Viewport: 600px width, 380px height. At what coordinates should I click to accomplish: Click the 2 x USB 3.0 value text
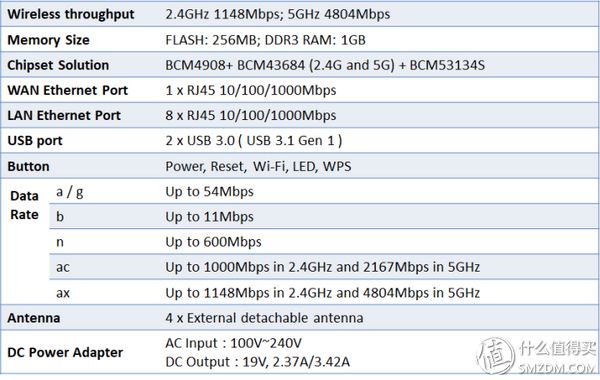tap(254, 141)
